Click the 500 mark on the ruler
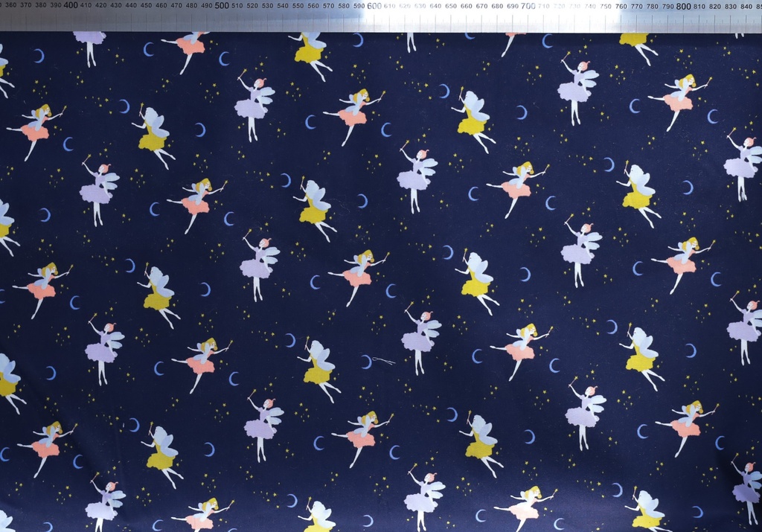Viewport: 762px width, 532px height. point(222,5)
